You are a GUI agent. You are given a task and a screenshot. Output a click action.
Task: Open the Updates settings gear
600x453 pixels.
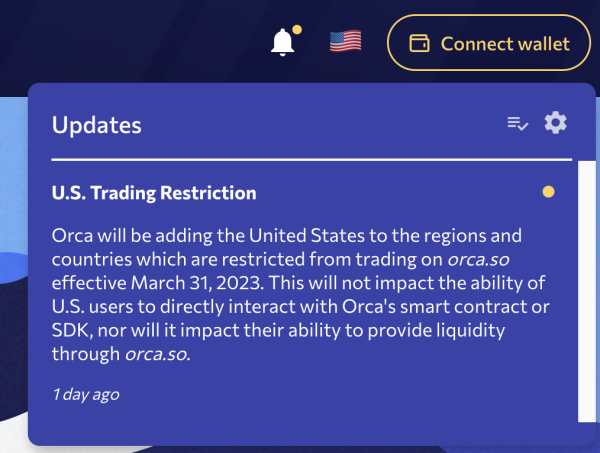pos(555,123)
